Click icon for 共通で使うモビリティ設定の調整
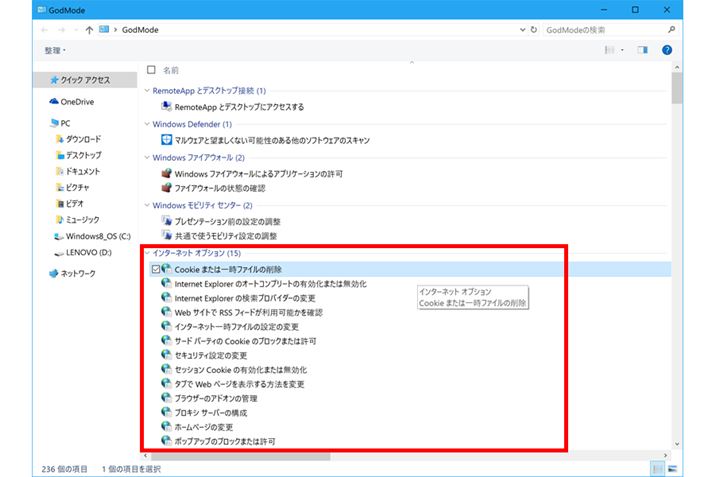Image resolution: width=715 pixels, height=477 pixels. 166,235
